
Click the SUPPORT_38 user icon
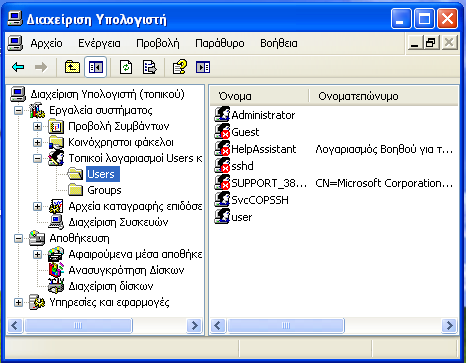click(222, 182)
